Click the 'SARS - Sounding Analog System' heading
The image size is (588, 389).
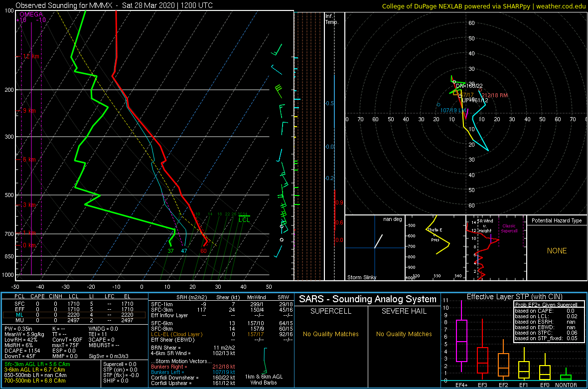point(368,299)
